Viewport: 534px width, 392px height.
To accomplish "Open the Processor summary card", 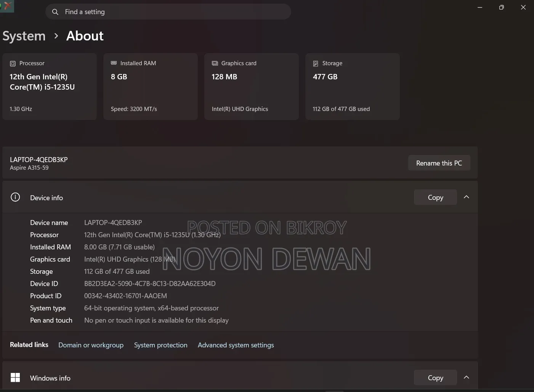I will point(50,87).
